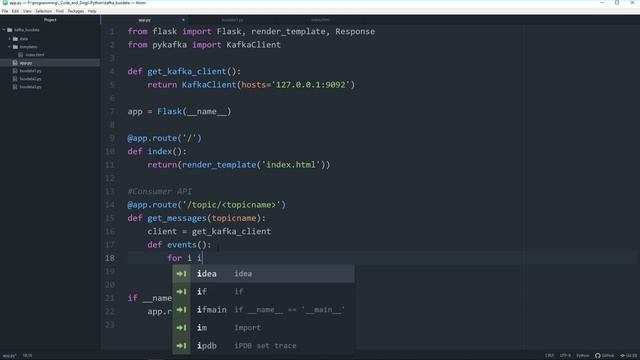The width and height of the screenshot is (640, 360).
Task: Open the Edit menu
Action: [x=15, y=11]
